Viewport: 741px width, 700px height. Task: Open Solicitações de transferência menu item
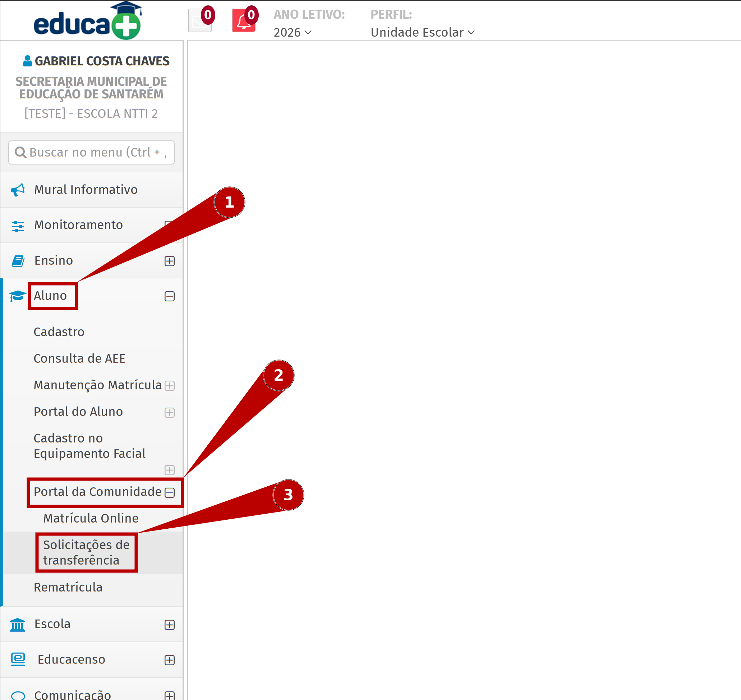coord(86,552)
